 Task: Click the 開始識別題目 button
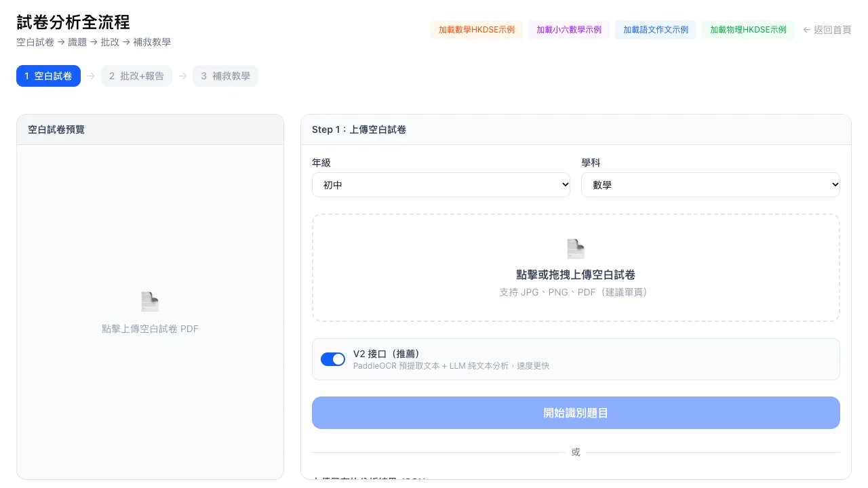tap(576, 413)
